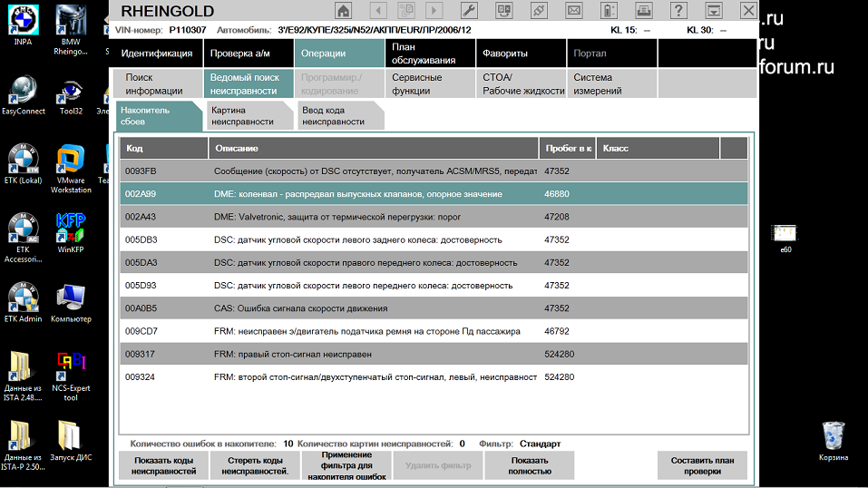This screenshot has height=488, width=868.
Task: Open the wrench settings icon
Action: tap(469, 11)
